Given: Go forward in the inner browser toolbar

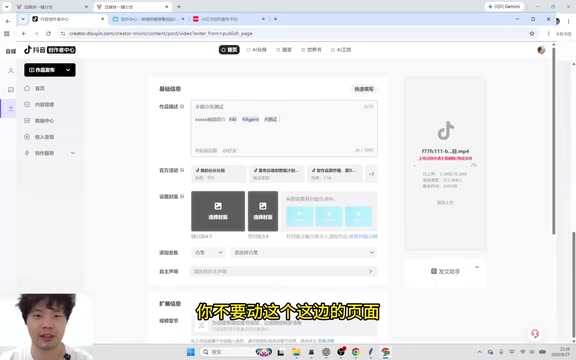Looking at the screenshot, I should point(36,33).
